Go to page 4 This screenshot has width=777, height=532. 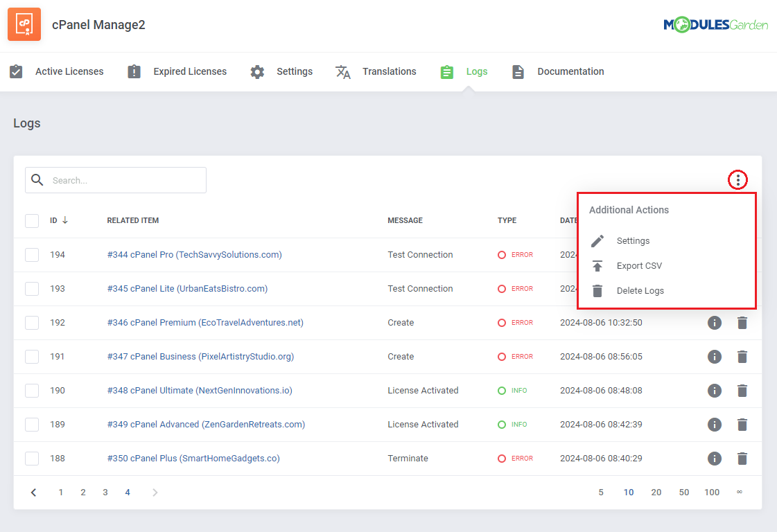pyautogui.click(x=128, y=493)
